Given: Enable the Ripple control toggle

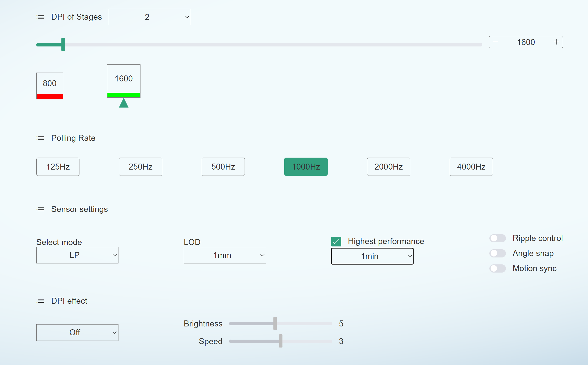Looking at the screenshot, I should coord(497,238).
